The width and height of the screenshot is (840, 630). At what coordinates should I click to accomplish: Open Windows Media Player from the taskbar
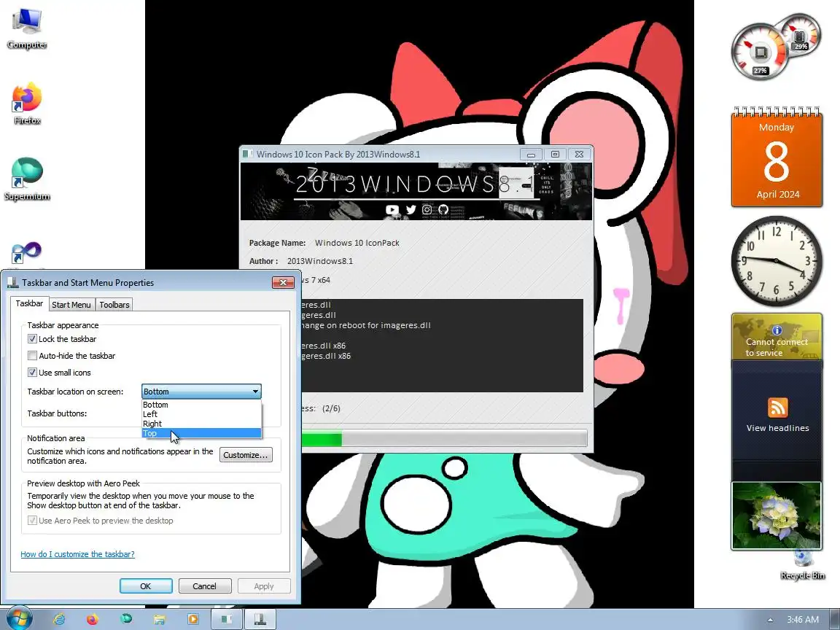click(193, 619)
